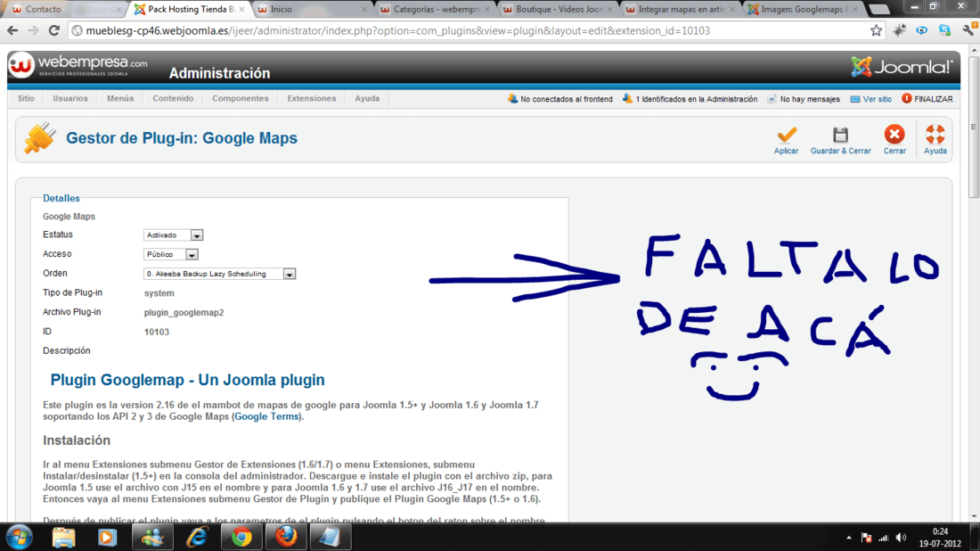This screenshot has width=980, height=551.
Task: Click the 'Instalación' heading
Action: coord(77,440)
